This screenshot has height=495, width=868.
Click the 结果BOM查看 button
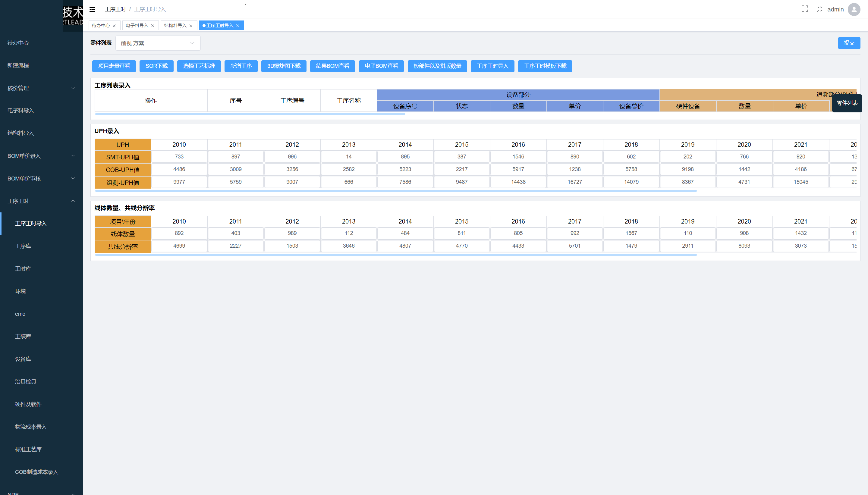click(x=332, y=66)
